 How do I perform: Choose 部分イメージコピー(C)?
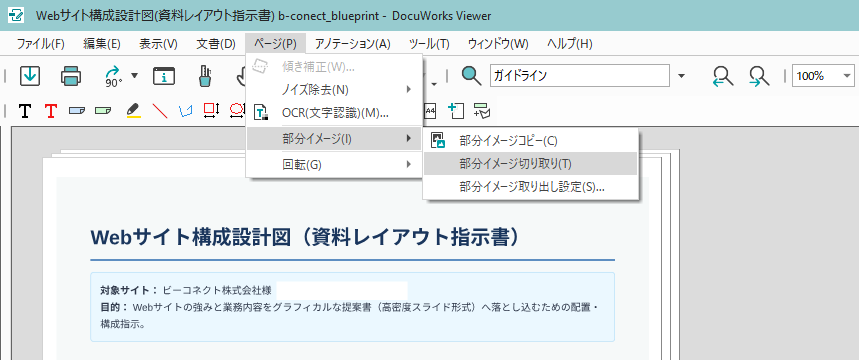[x=530, y=140]
